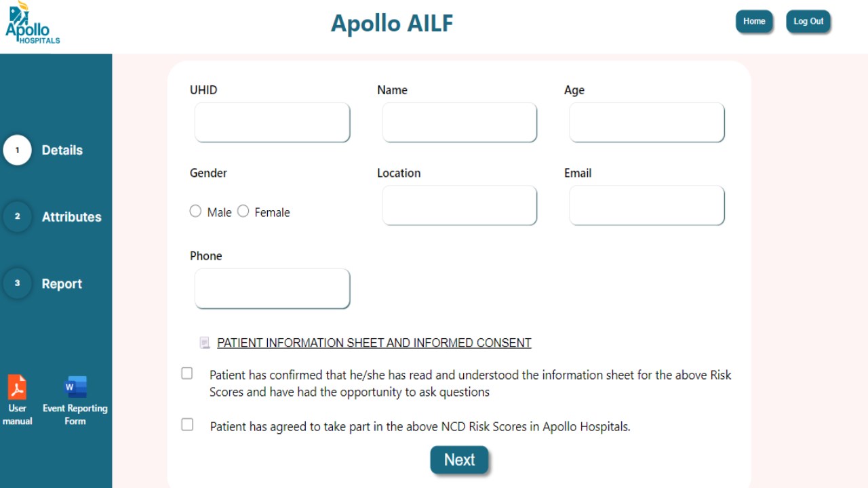The image size is (868, 488).
Task: Focus the Phone input field
Action: [272, 289]
